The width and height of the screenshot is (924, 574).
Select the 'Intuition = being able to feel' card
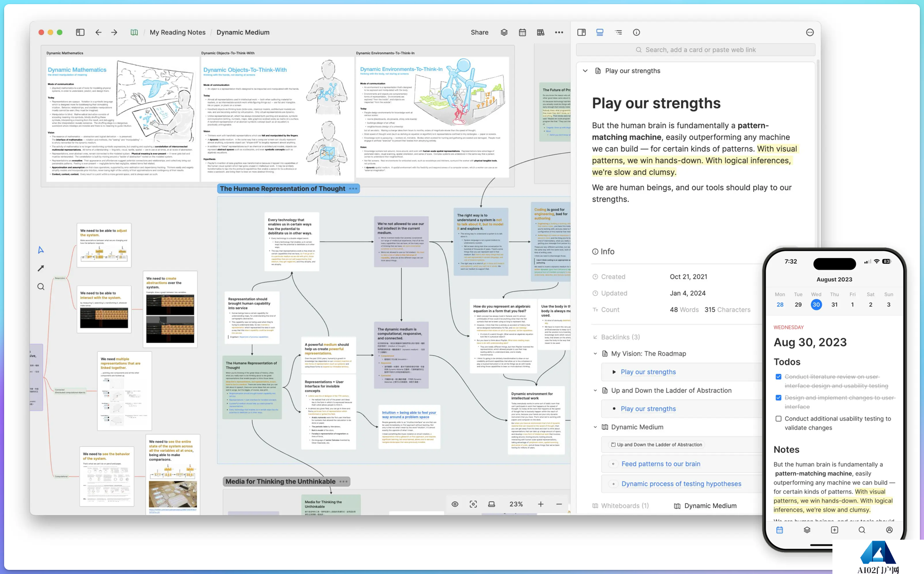click(x=409, y=428)
